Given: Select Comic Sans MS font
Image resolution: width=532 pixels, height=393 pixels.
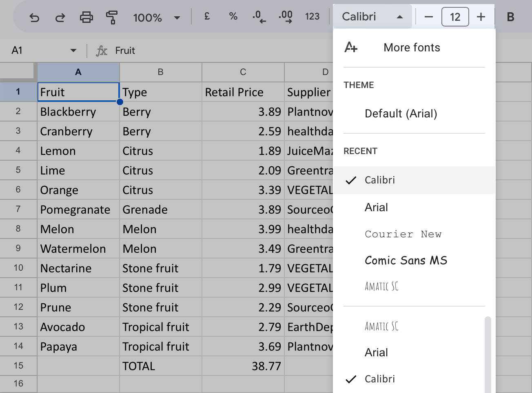Looking at the screenshot, I should click(414, 261).
